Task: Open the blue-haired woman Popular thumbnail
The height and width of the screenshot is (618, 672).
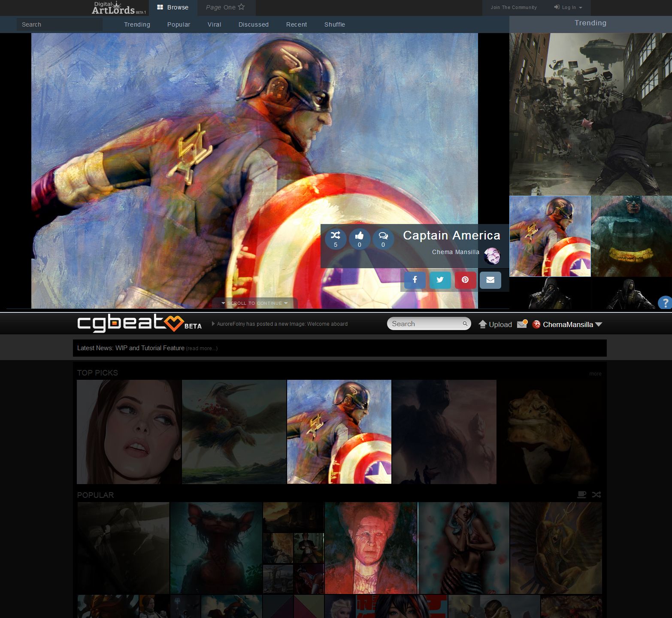Action: coord(463,548)
